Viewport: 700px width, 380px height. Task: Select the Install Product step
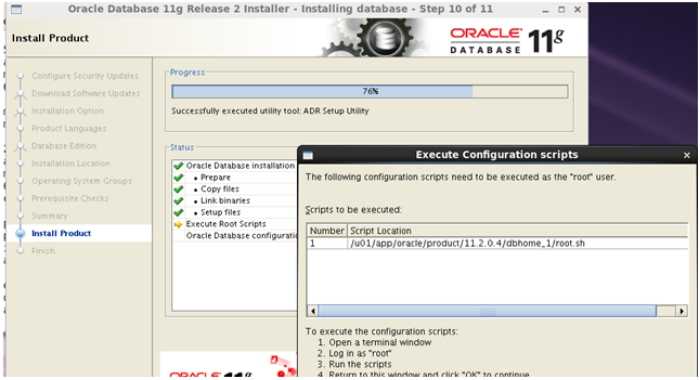[x=61, y=234]
